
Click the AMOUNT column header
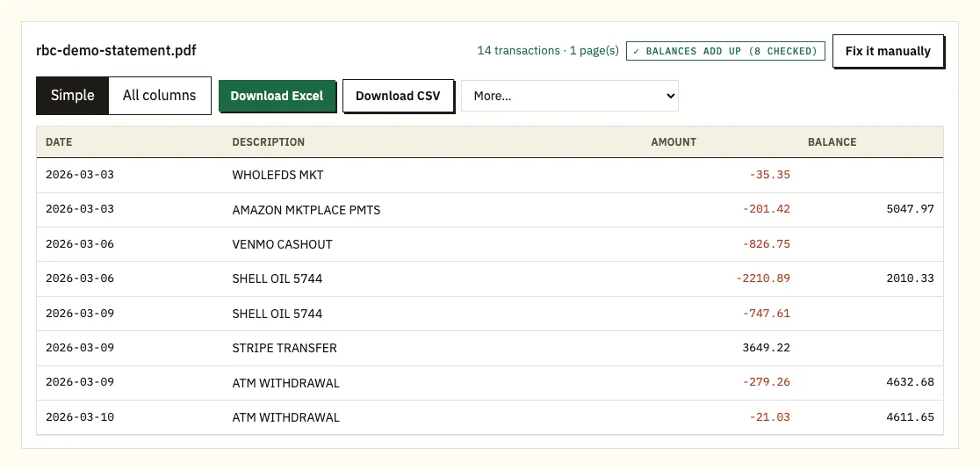click(x=674, y=141)
